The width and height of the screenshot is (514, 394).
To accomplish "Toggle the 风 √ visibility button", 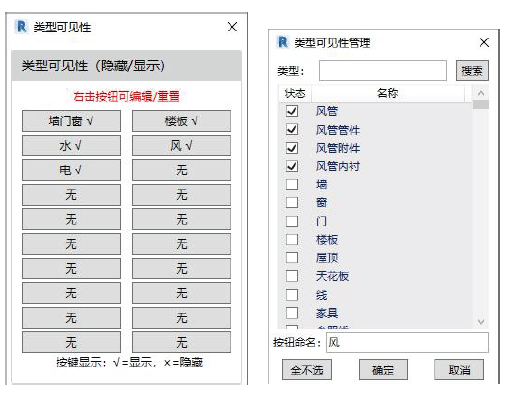I will tap(181, 146).
